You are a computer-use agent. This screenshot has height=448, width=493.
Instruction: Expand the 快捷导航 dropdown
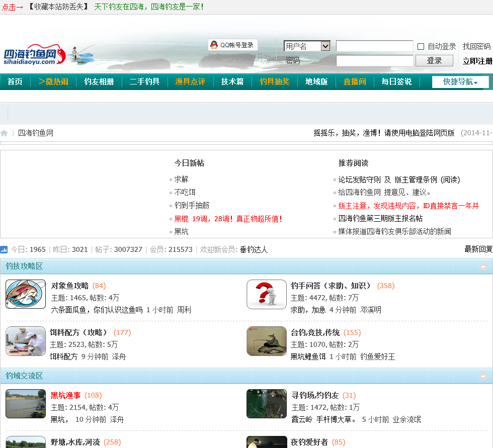460,81
